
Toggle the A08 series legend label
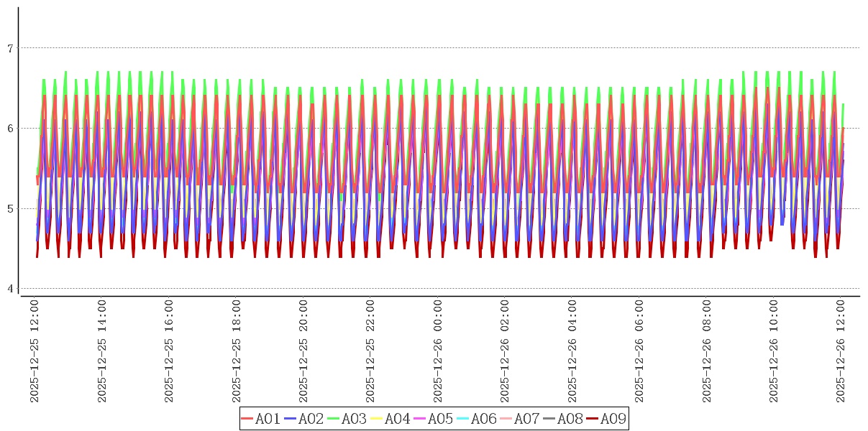click(x=570, y=419)
